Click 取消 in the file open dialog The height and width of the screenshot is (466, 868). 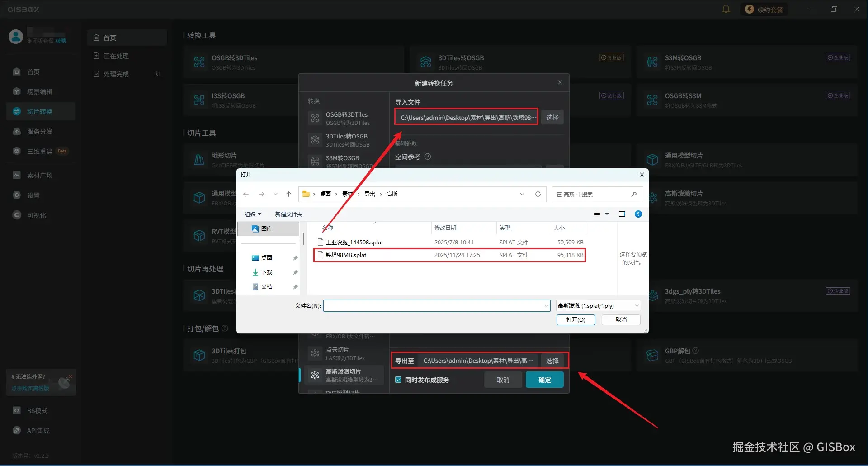621,319
